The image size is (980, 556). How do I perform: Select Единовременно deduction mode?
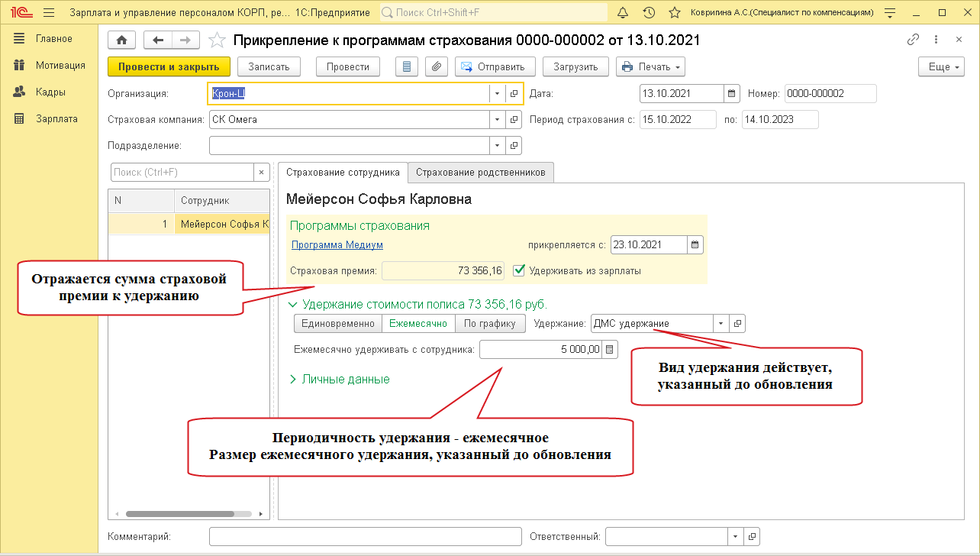click(x=338, y=324)
